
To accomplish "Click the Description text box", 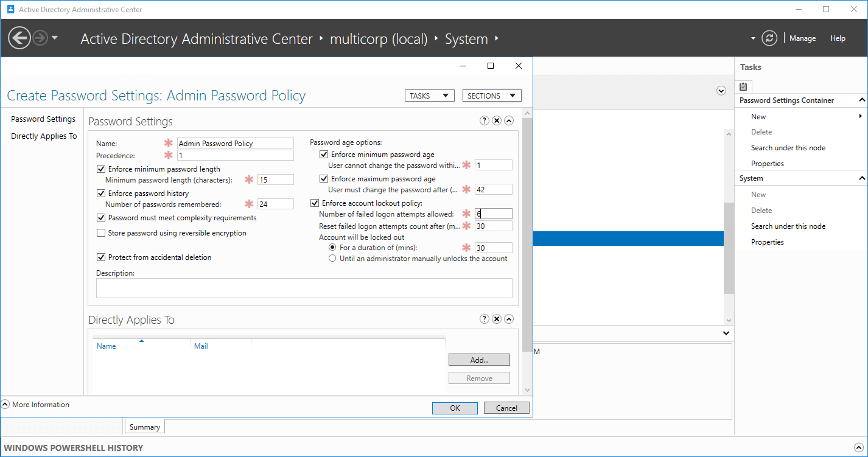I will point(304,288).
